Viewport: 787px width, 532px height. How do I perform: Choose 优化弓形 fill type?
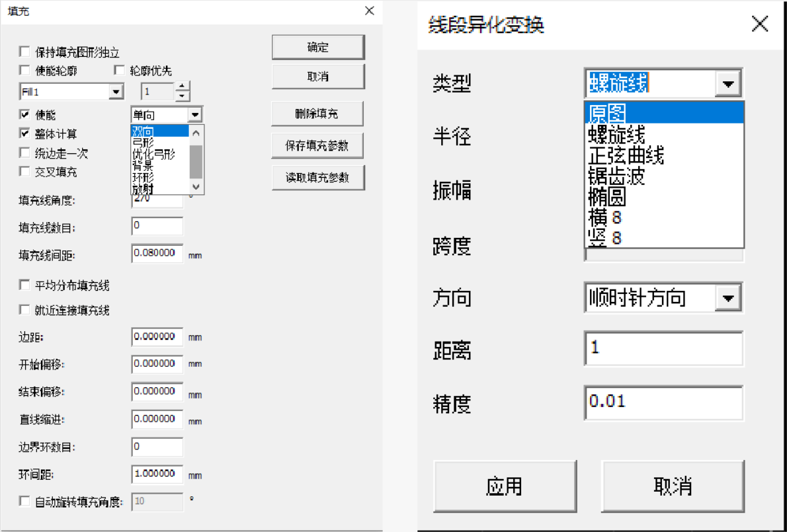[x=160, y=155]
